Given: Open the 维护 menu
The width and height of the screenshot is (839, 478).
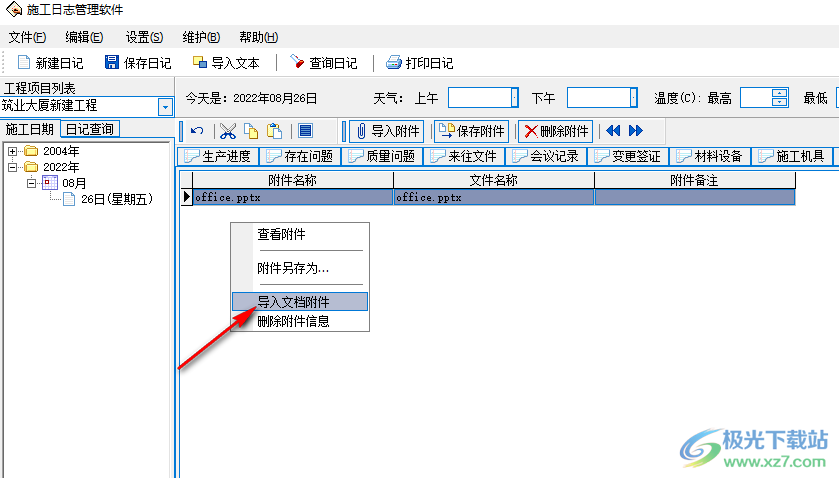Looking at the screenshot, I should [x=201, y=37].
